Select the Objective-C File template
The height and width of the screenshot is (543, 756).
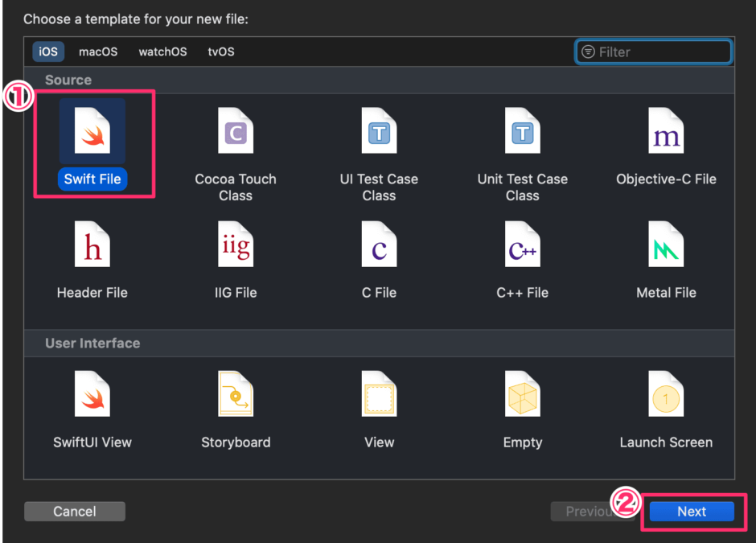pos(666,130)
